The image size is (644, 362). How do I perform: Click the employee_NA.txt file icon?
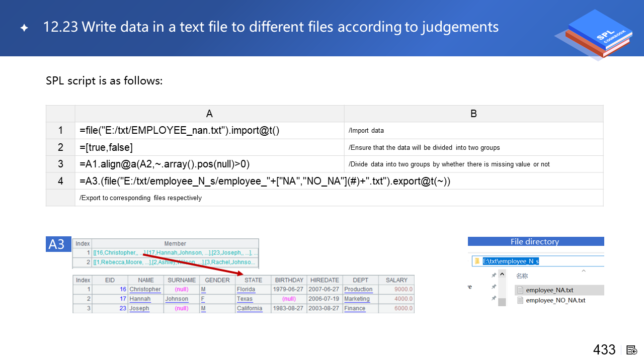520,290
